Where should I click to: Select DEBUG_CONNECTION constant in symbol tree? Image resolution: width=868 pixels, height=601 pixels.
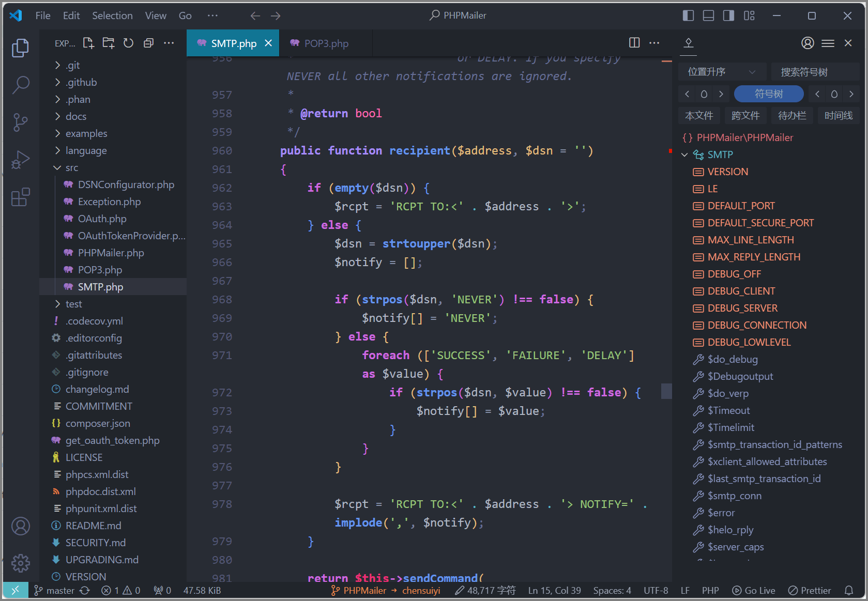pos(757,325)
